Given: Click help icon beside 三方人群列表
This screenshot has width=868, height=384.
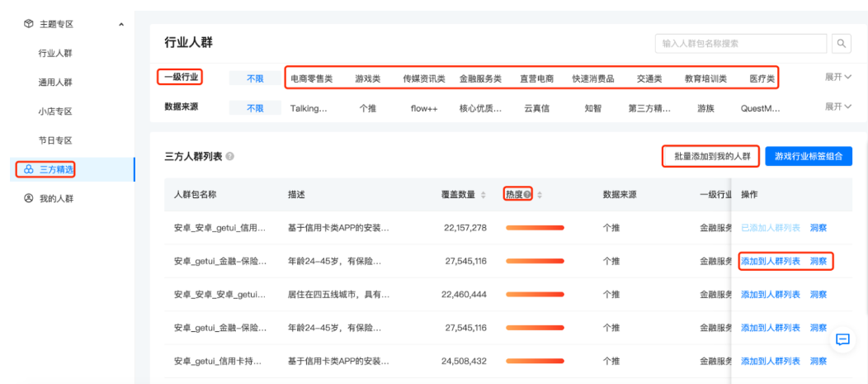Looking at the screenshot, I should [229, 157].
